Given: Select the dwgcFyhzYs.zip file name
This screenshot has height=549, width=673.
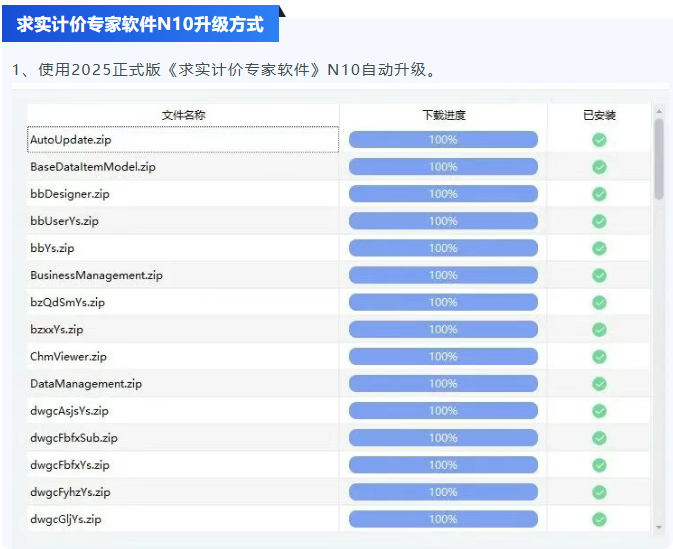Looking at the screenshot, I should click(x=70, y=492).
